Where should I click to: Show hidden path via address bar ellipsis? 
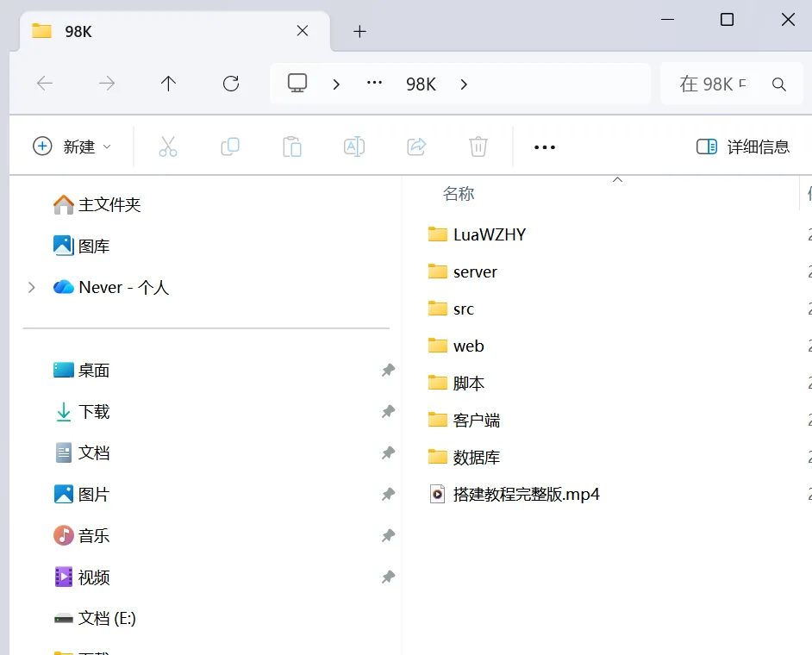pos(374,83)
